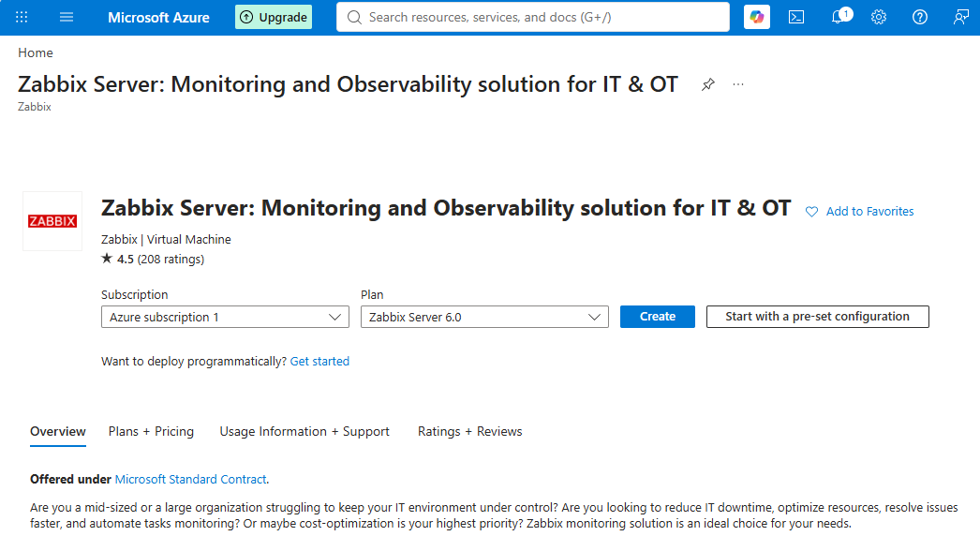This screenshot has height=536, width=980.
Task: Click the blue Create button
Action: (x=658, y=317)
